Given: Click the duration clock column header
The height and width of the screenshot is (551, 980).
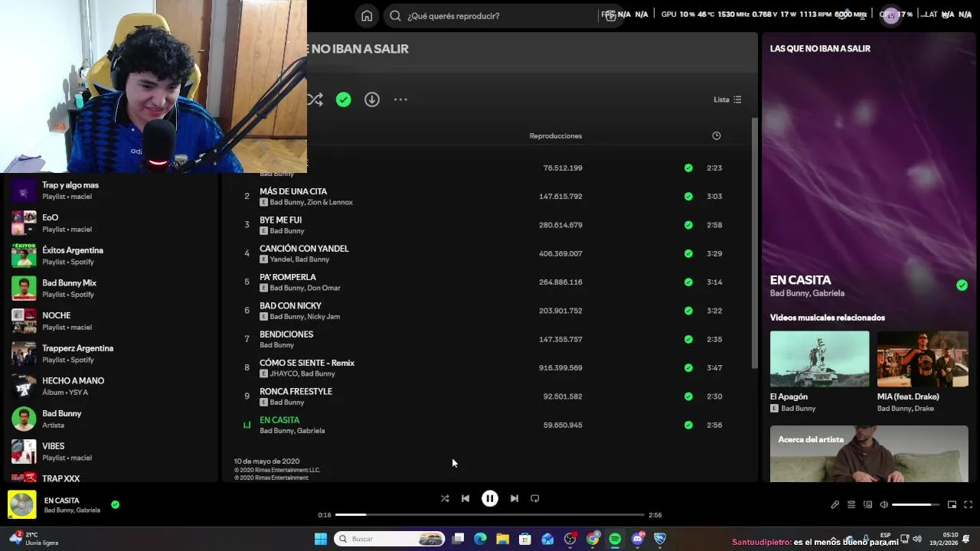Looking at the screenshot, I should pos(717,135).
